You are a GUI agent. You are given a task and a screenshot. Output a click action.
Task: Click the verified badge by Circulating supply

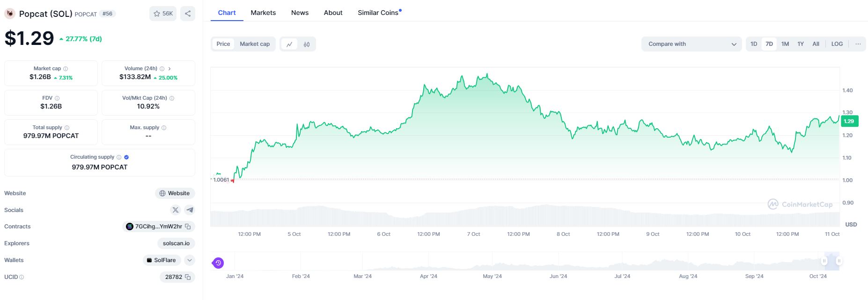coord(126,157)
